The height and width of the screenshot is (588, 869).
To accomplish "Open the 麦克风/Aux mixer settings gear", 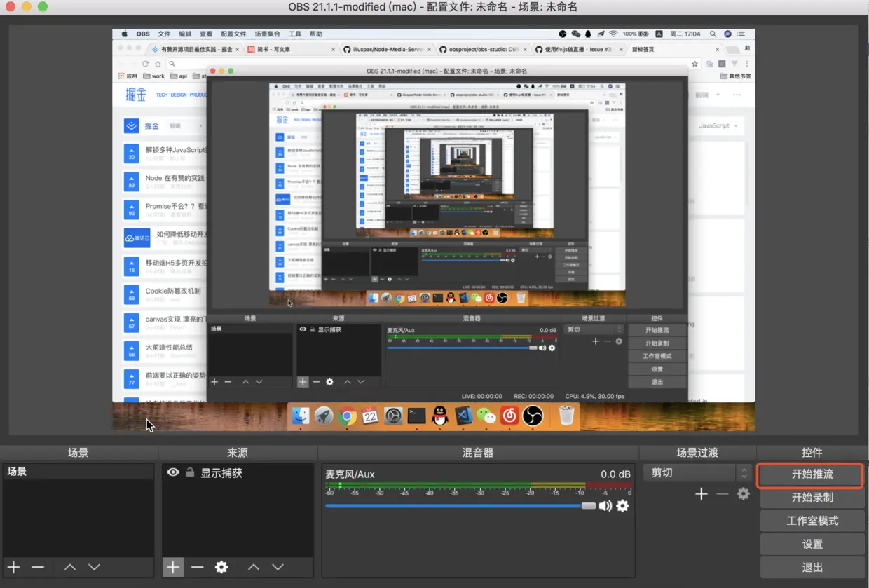I will (x=622, y=506).
